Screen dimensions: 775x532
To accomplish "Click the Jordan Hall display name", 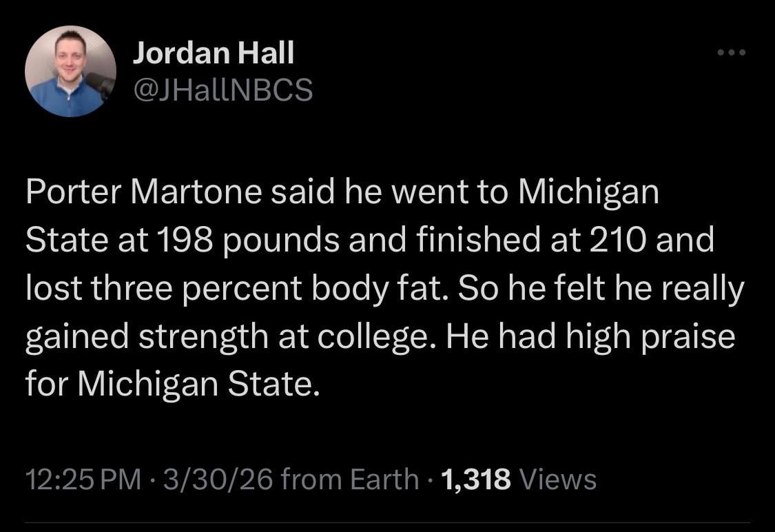I will pos(215,51).
